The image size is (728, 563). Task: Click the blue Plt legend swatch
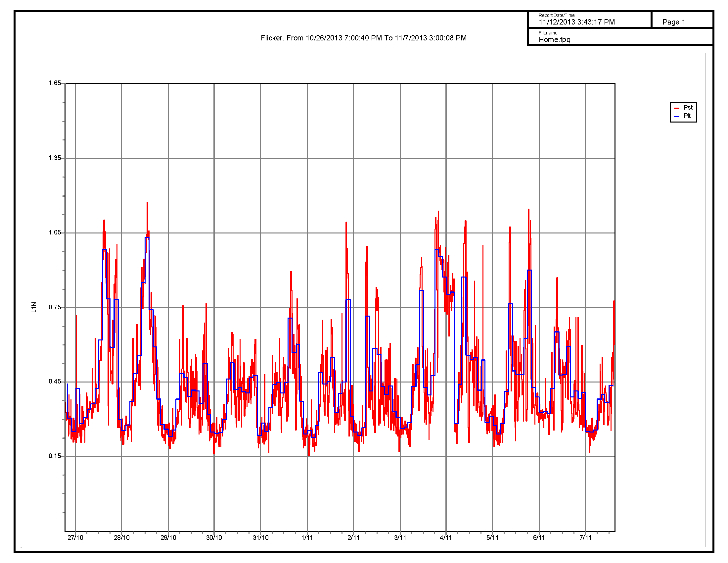click(676, 116)
